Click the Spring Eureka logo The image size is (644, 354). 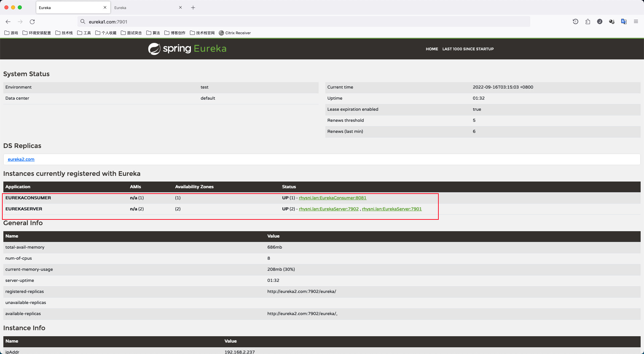(x=187, y=49)
